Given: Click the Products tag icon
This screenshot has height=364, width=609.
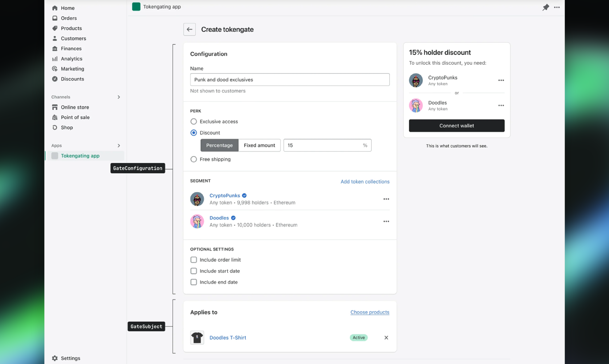Looking at the screenshot, I should (x=55, y=28).
